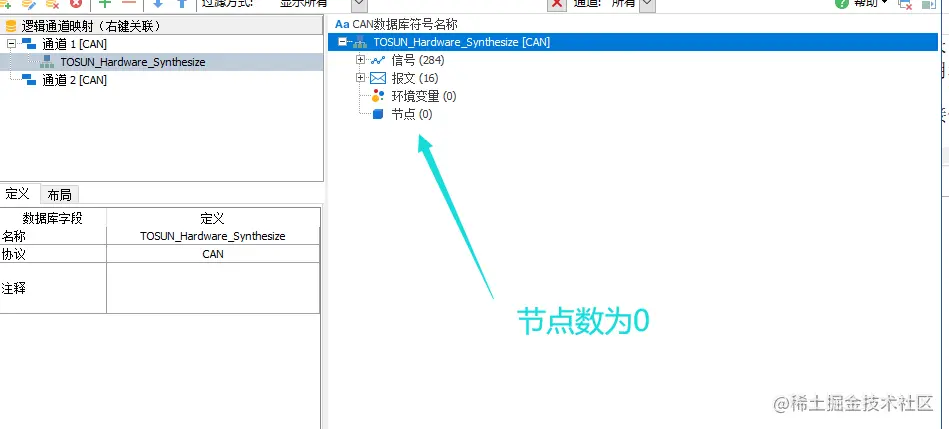This screenshot has height=429, width=949.
Task: Expand the 报文 (16) node
Action: tap(361, 78)
